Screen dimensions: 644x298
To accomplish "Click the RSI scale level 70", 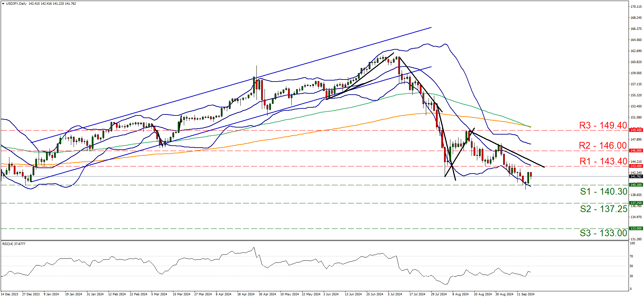I will (631, 256).
